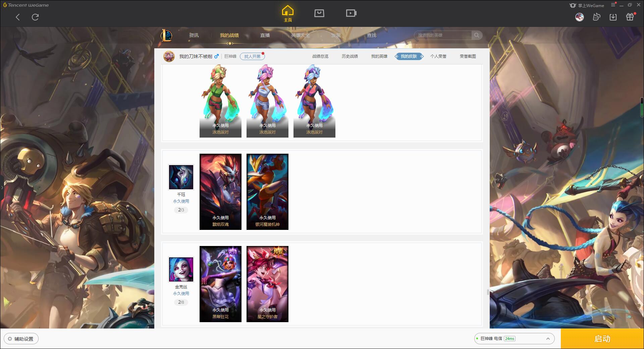
Task: Click the Tencent WeGame logo
Action: pyautogui.click(x=26, y=5)
